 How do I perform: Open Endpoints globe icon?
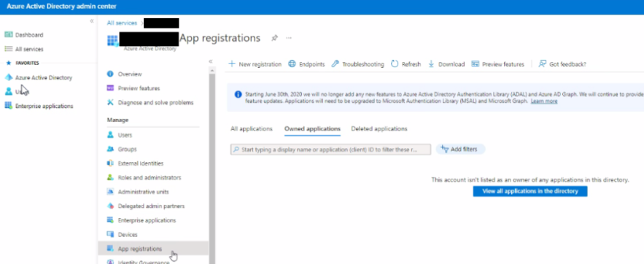[x=292, y=64]
